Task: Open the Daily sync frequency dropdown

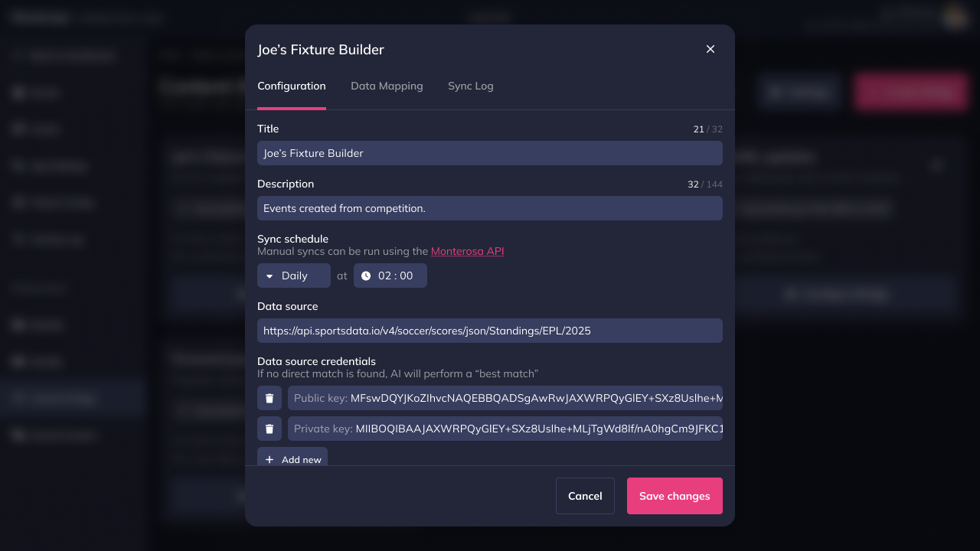Action: [293, 275]
